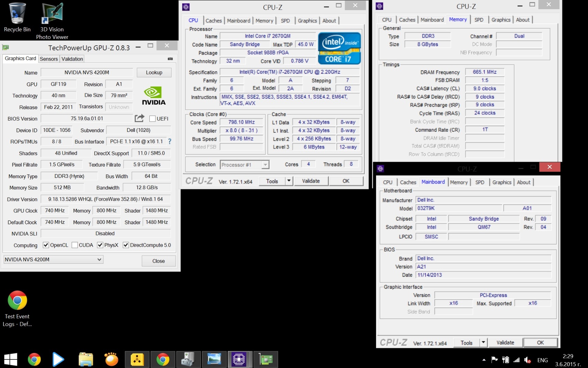Open About tab in the CPU-Z Mainboard window
This screenshot has height=368, width=588.
[x=524, y=182]
